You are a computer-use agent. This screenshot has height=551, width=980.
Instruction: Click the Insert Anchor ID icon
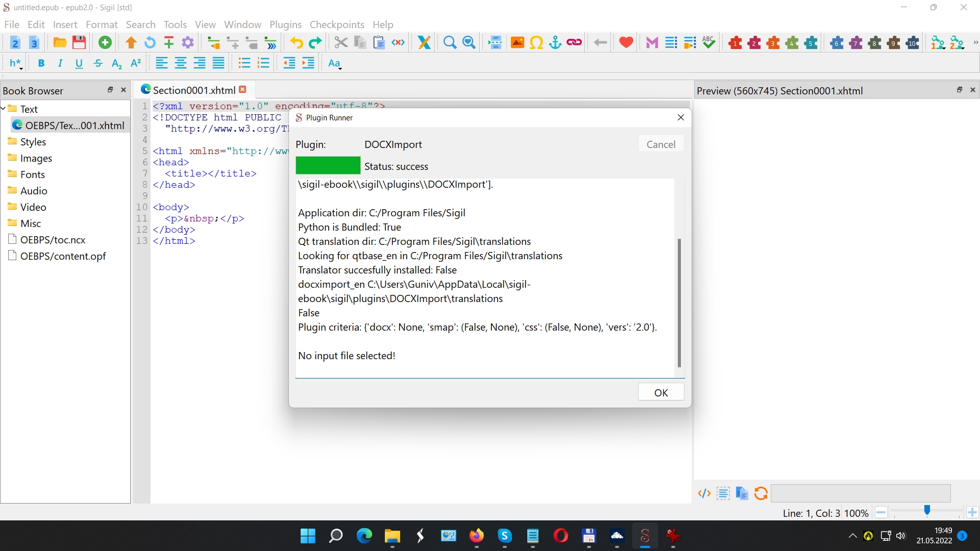point(555,43)
